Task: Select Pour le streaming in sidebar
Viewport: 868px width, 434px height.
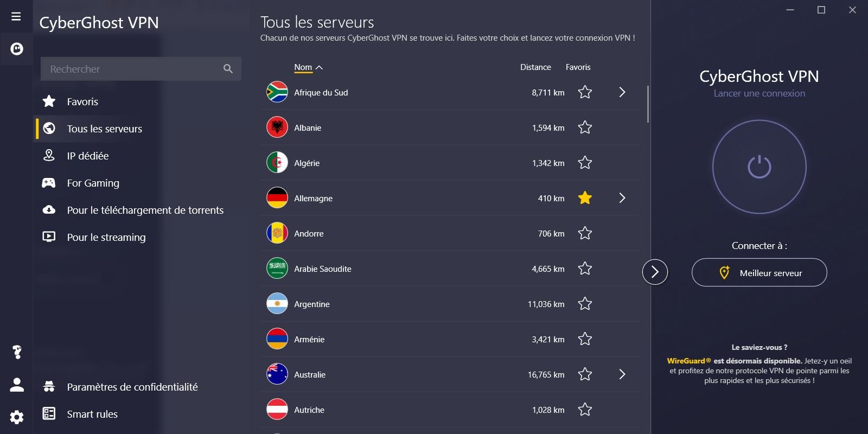Action: pos(106,237)
